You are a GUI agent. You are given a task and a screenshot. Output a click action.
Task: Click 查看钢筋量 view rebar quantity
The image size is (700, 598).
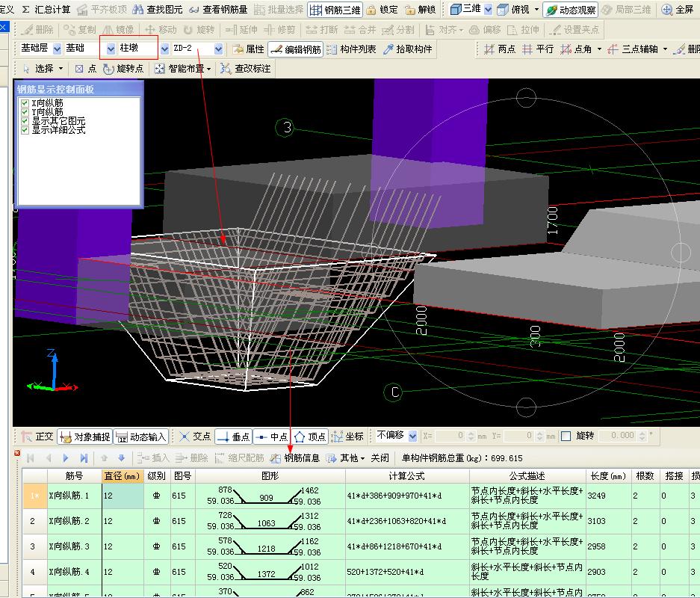(218, 10)
